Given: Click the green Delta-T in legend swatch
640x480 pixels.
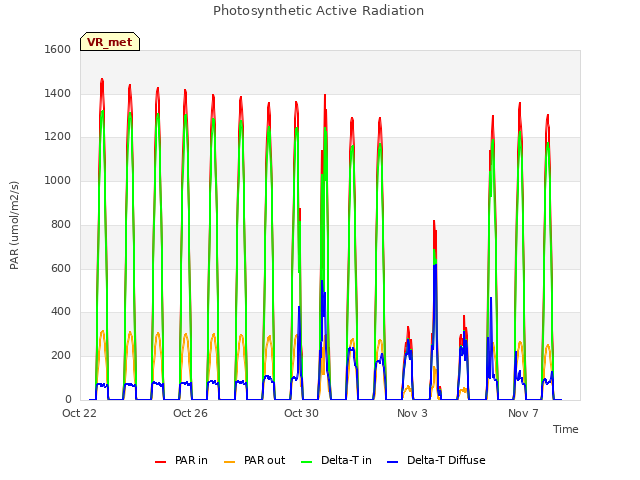Looking at the screenshot, I should [x=307, y=462].
